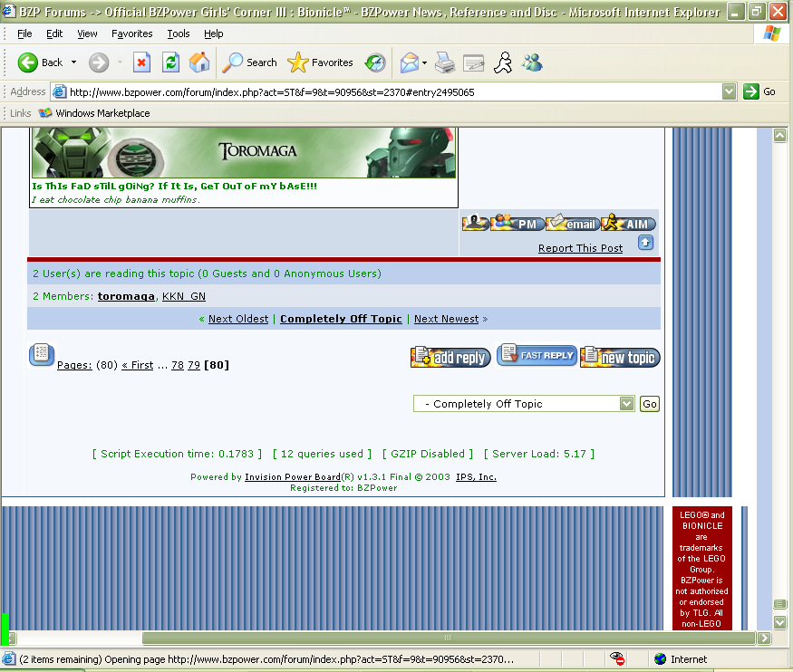Click the Edit page toolbar icon
Image resolution: width=793 pixels, height=672 pixels.
473,62
